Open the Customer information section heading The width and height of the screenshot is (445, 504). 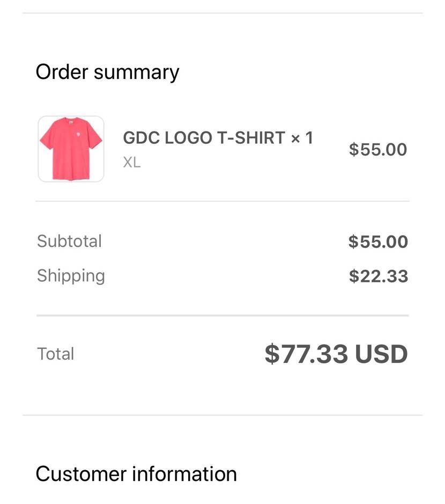tap(136, 474)
